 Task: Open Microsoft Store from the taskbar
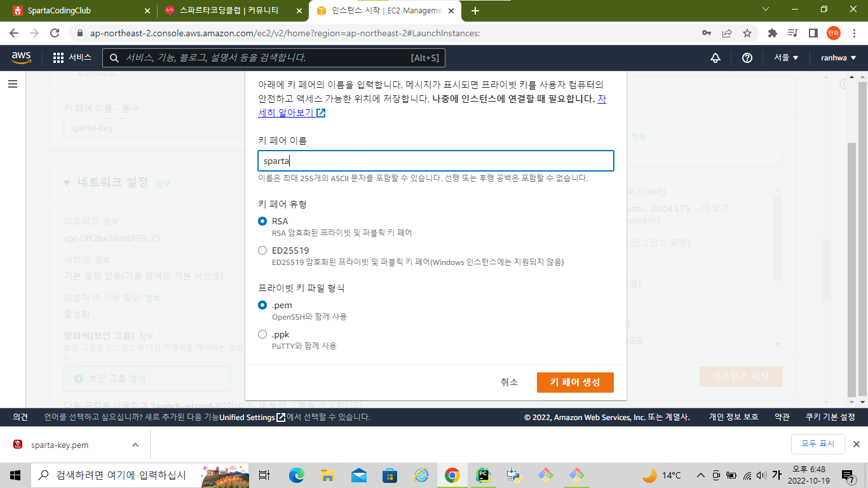click(x=390, y=475)
